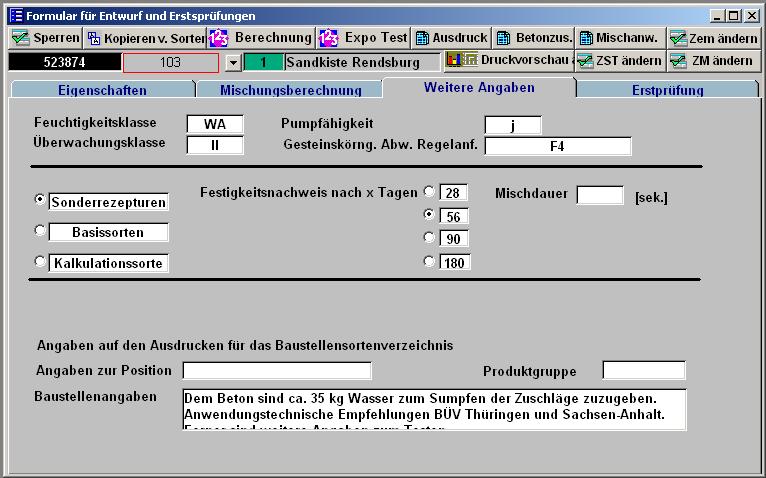Screen dimensions: 766x478
Task: Click the ZM ändern button
Action: point(711,60)
